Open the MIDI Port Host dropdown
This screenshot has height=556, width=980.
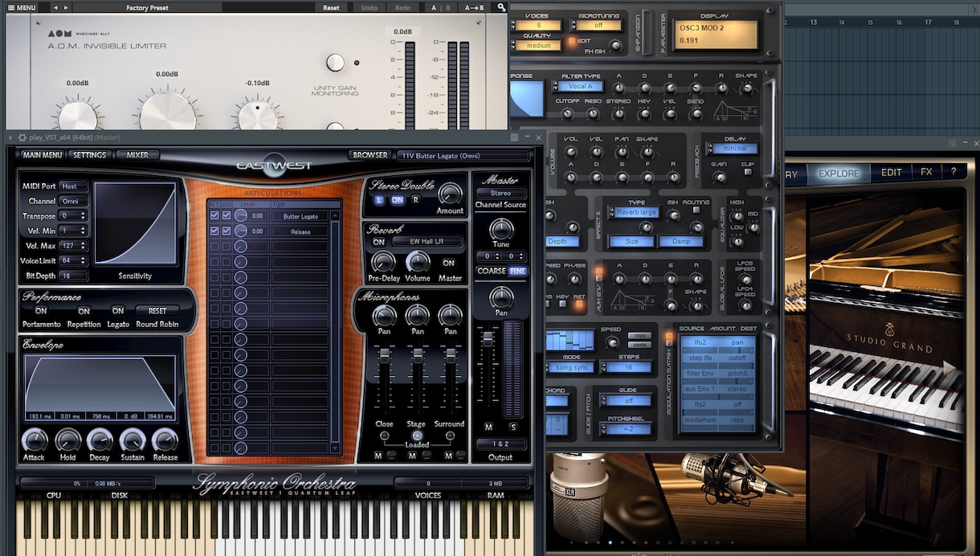[73, 186]
